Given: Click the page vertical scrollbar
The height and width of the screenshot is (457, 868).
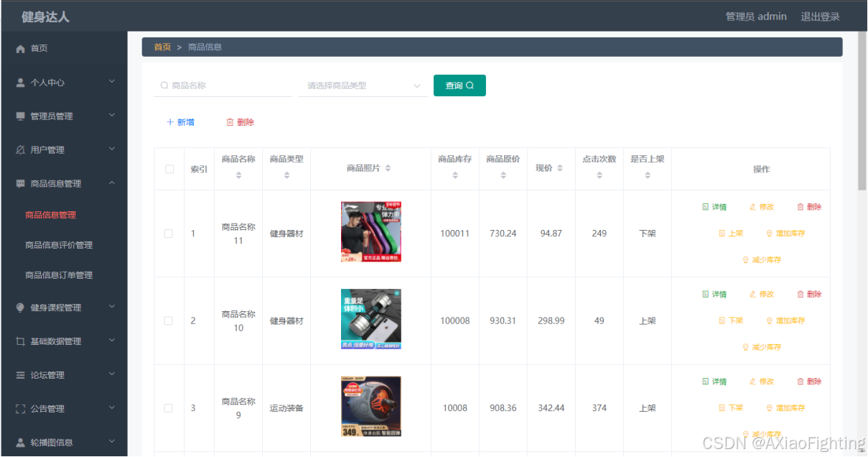Looking at the screenshot, I should (x=862, y=111).
